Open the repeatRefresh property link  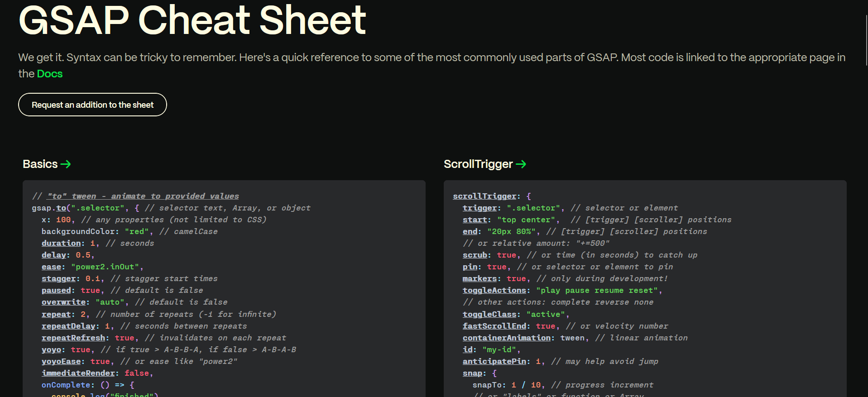click(73, 338)
